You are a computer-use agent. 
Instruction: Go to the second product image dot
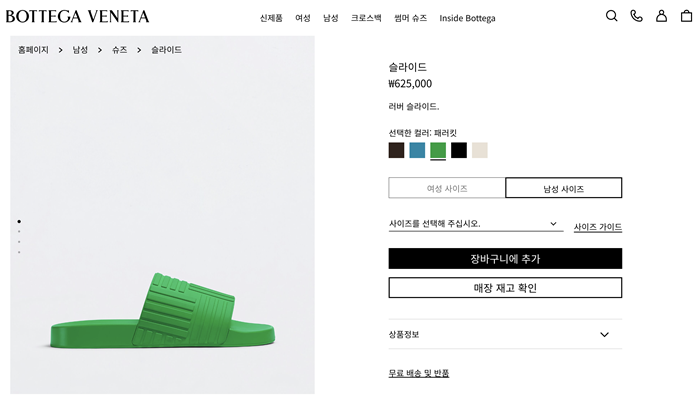tap(19, 231)
